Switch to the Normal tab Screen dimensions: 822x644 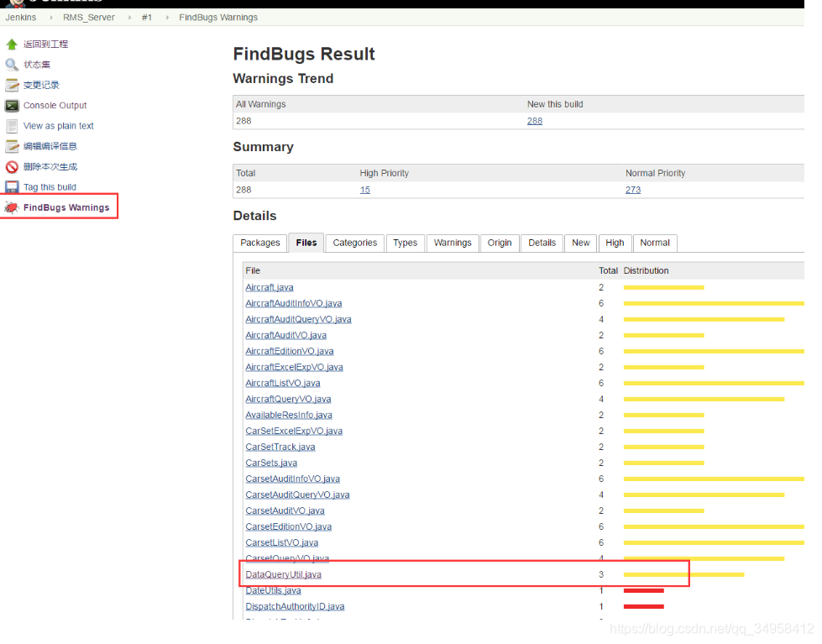pyautogui.click(x=655, y=243)
